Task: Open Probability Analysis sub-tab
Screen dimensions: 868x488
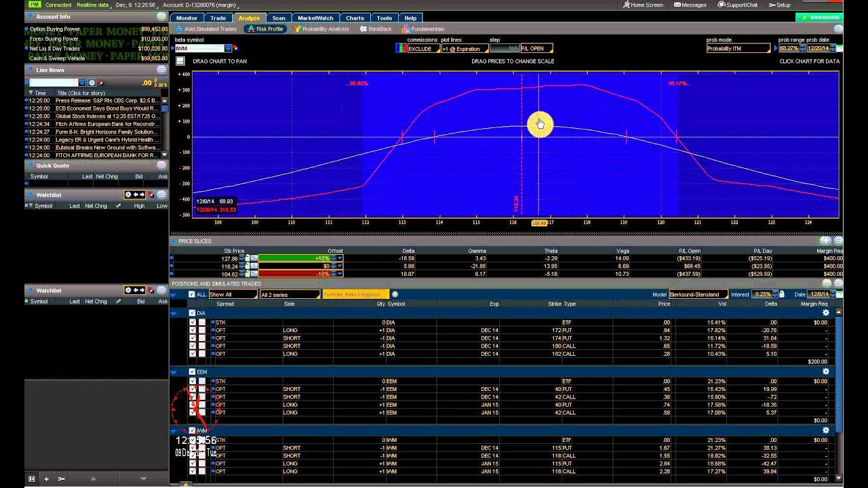Action: [x=321, y=29]
